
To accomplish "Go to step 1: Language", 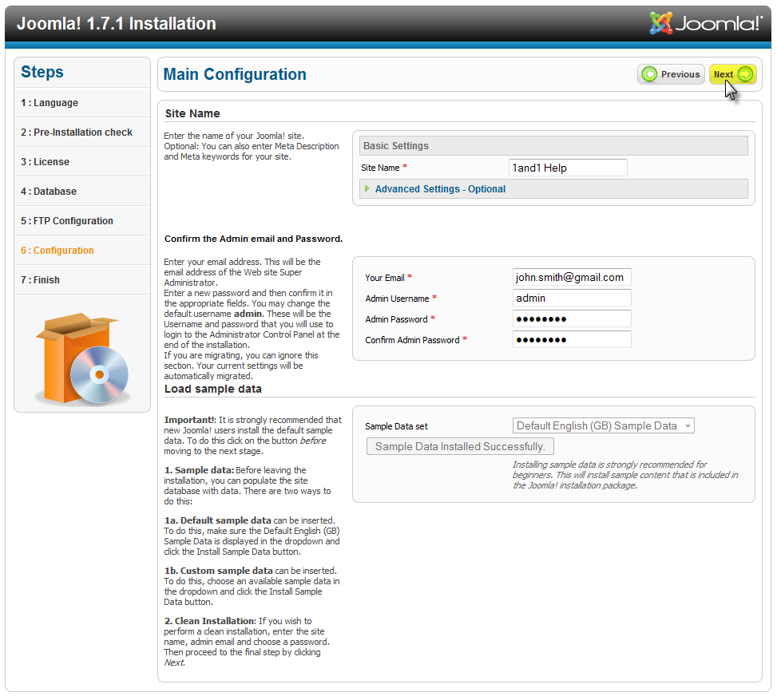I will coord(50,103).
